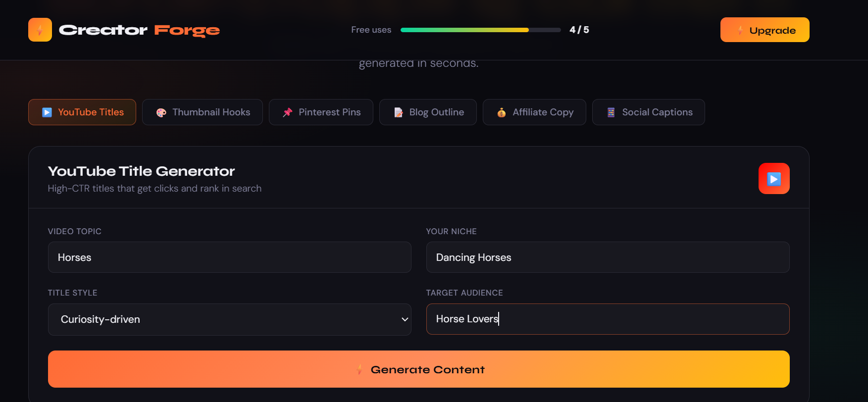The image size is (868, 402).
Task: Click the "4 / 5" usage counter
Action: (x=579, y=30)
